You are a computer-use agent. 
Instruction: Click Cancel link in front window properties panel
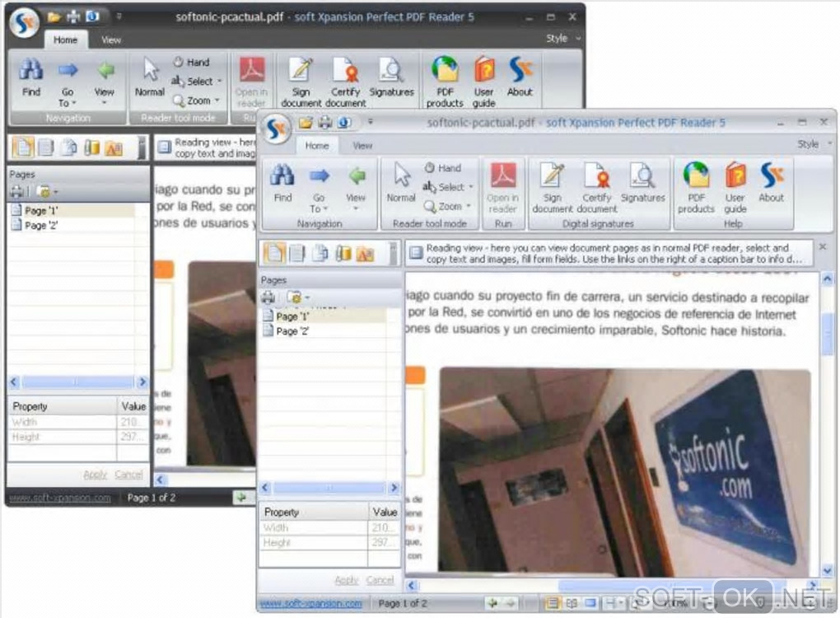(x=380, y=580)
